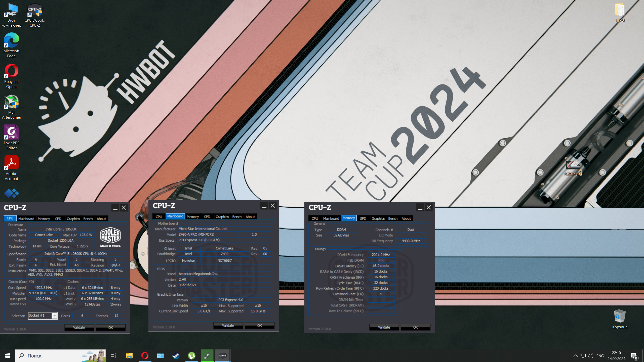Click the BIOS date 06/29/2021
Image resolution: width=644 pixels, height=362 pixels.
(225, 285)
